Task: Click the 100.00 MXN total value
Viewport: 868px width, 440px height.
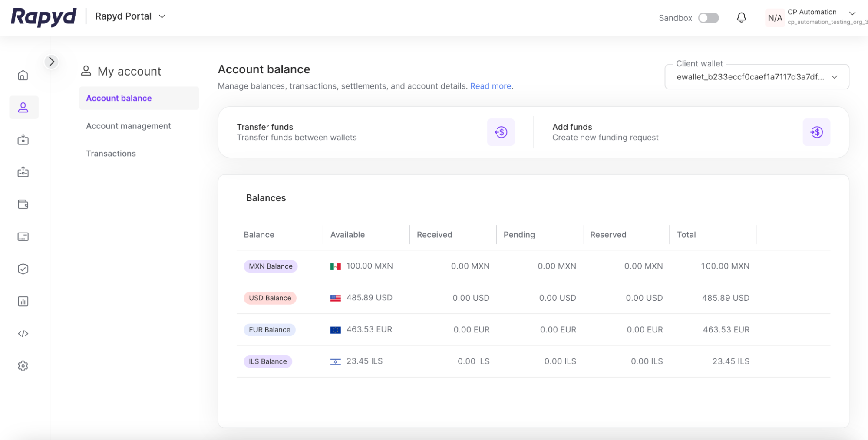Action: 725,266
